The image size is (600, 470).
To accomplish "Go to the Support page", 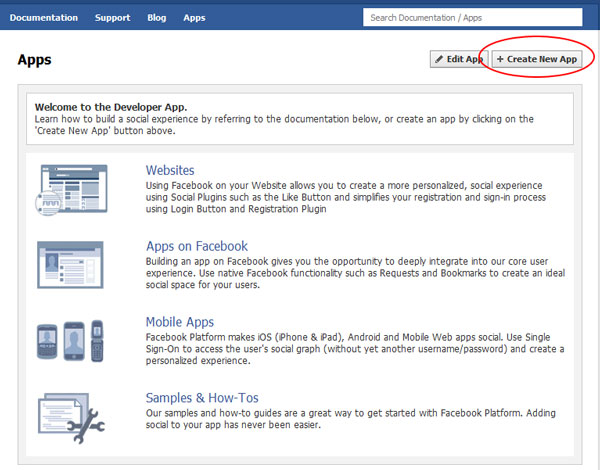I will tap(112, 18).
